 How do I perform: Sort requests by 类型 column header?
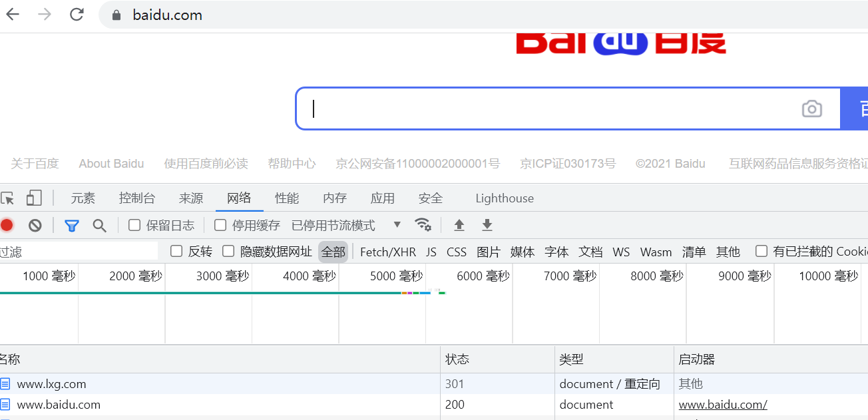pos(614,359)
